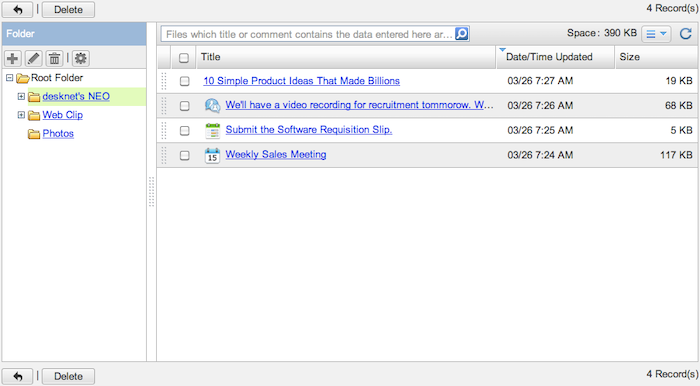Click the add folder plus icon
The height and width of the screenshot is (386, 700).
click(12, 58)
